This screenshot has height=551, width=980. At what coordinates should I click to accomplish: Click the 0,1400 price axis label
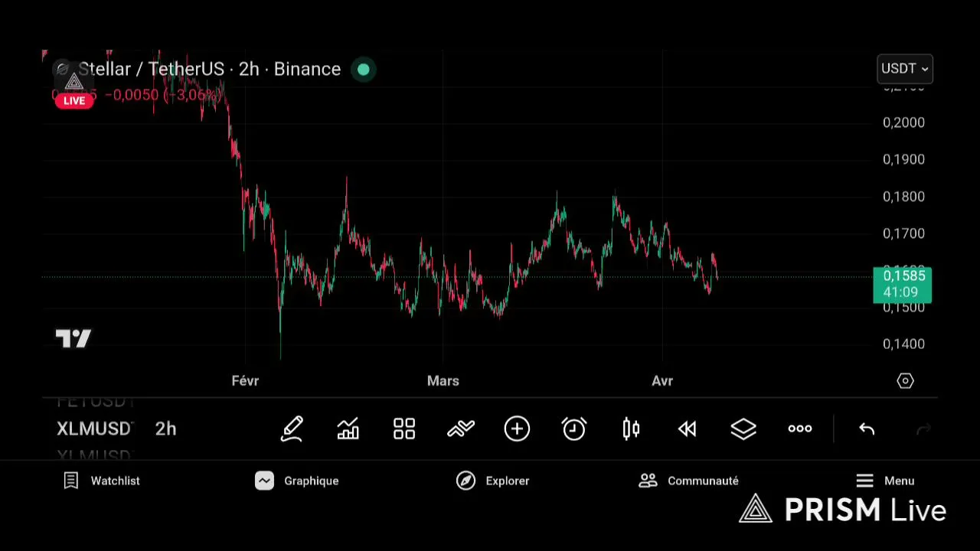903,344
